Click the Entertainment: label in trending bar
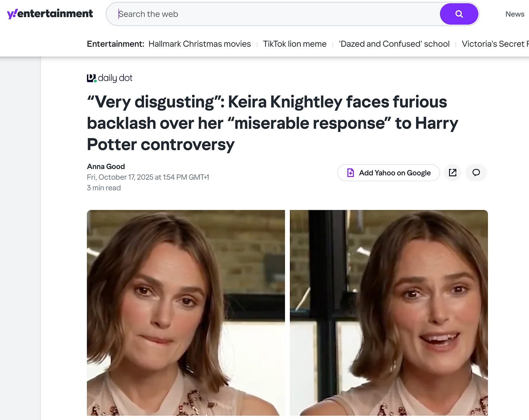This screenshot has height=420, width=529. coord(116,44)
